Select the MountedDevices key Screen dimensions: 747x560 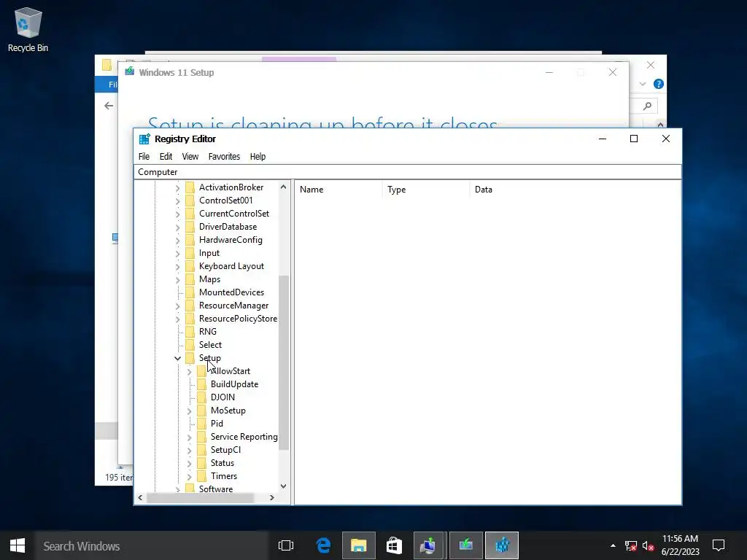tap(231, 292)
